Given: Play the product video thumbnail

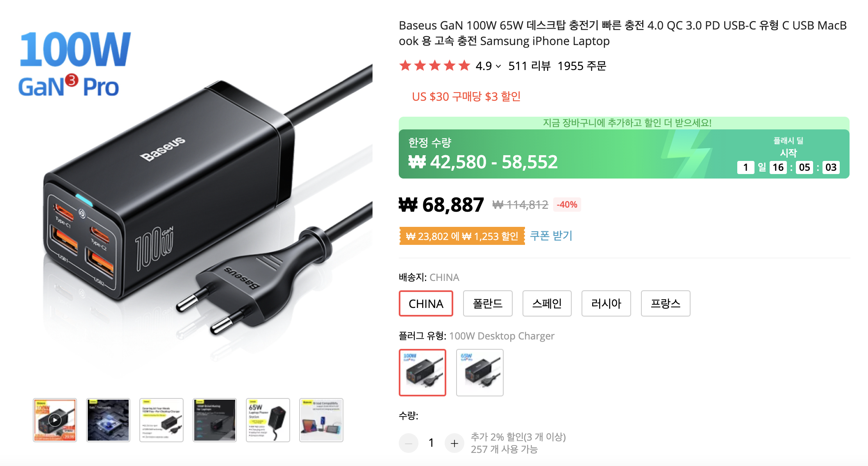Looking at the screenshot, I should pyautogui.click(x=55, y=420).
